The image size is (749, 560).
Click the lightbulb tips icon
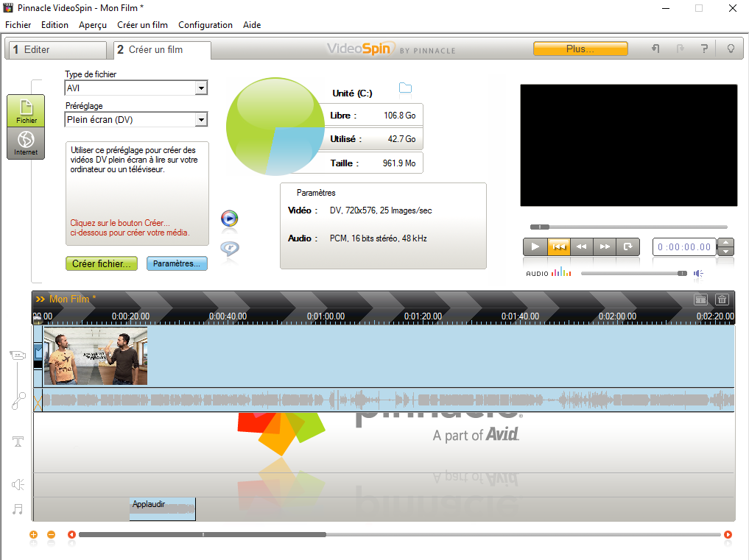pos(731,49)
